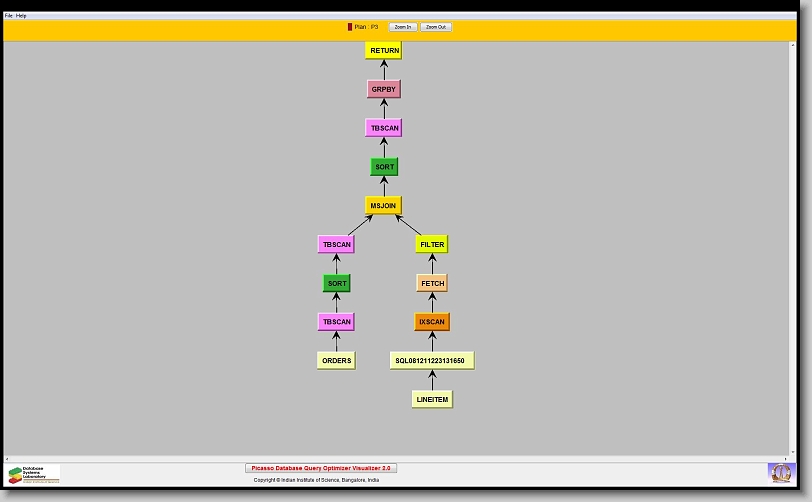The width and height of the screenshot is (812, 502).
Task: Click the Zoom In button
Action: 402,27
